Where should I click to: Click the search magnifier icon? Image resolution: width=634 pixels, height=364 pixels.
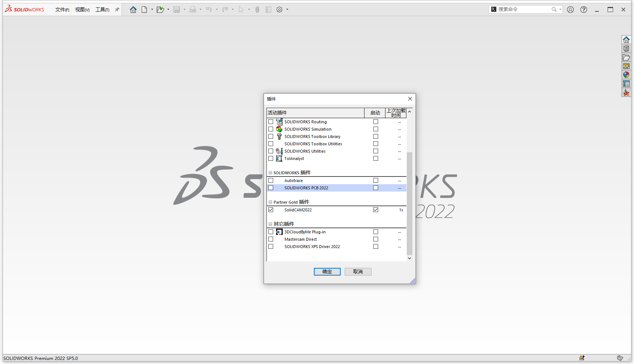tap(554, 10)
